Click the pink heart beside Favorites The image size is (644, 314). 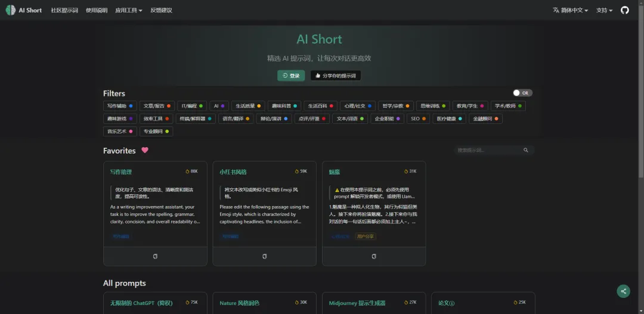pyautogui.click(x=144, y=150)
